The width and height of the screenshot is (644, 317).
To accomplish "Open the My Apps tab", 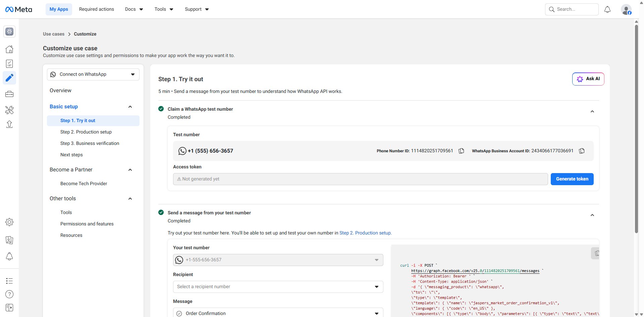I will 59,9.
